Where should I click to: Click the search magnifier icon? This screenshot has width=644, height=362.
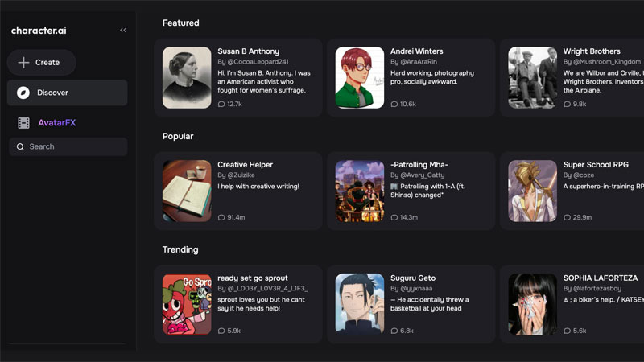20,147
